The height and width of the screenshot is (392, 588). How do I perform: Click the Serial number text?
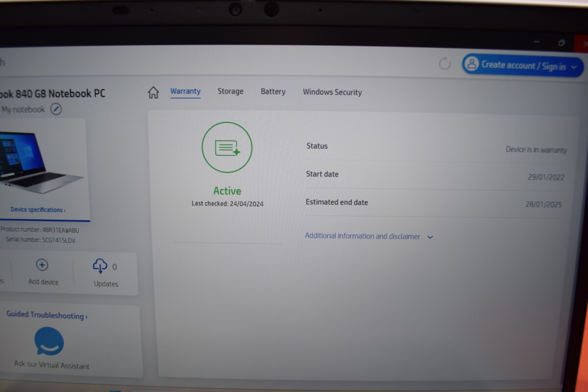(41, 240)
